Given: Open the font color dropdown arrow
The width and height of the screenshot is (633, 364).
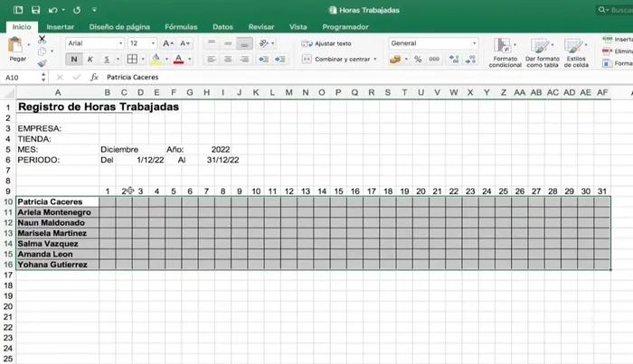Looking at the screenshot, I should (189, 60).
